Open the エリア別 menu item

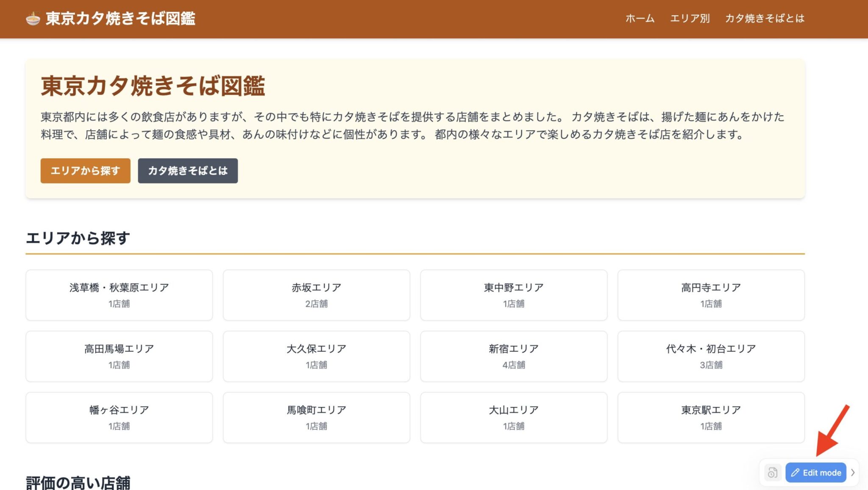[690, 18]
